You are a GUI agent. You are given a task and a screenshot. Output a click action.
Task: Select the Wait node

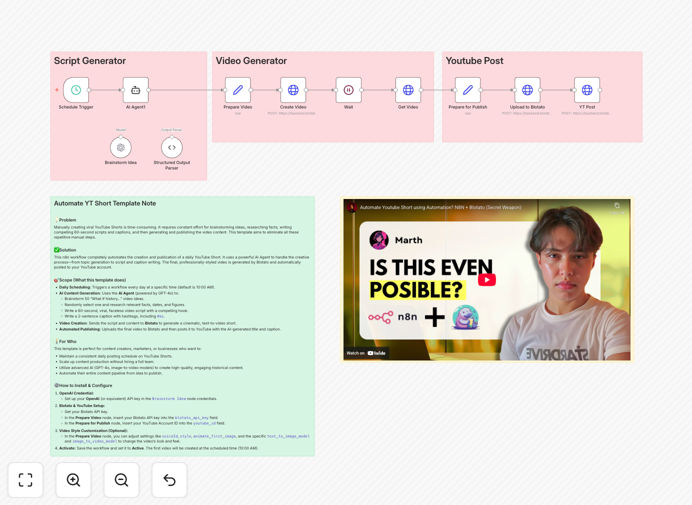pos(349,90)
